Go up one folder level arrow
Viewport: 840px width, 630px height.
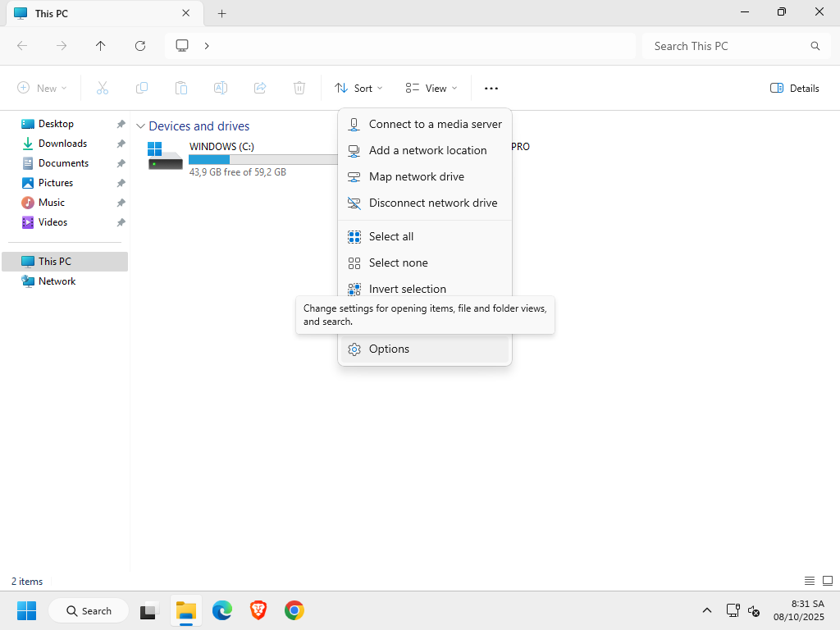coord(101,46)
